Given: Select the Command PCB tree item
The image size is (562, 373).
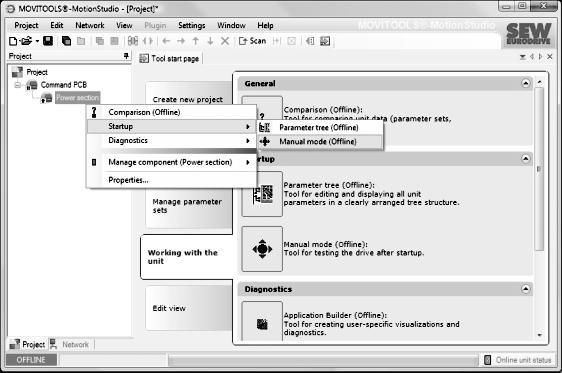Looking at the screenshot, I should pyautogui.click(x=64, y=85).
